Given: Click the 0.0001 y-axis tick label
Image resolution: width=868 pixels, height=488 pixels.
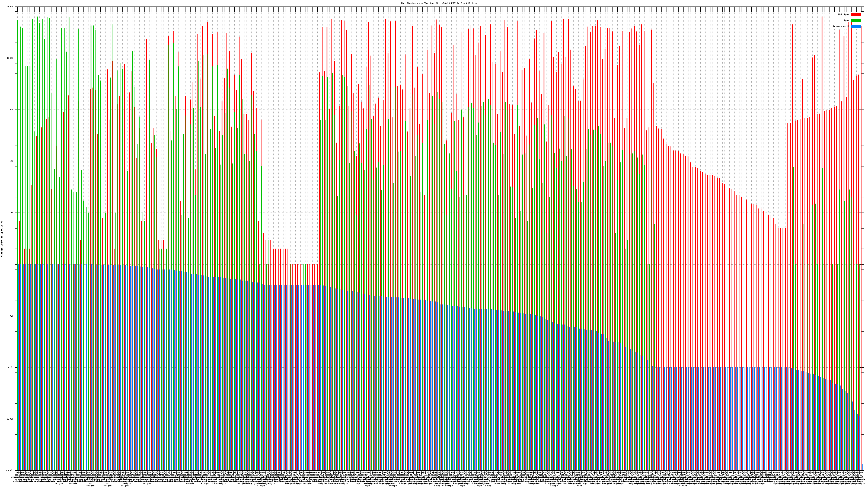Looking at the screenshot, I should click(x=10, y=470).
